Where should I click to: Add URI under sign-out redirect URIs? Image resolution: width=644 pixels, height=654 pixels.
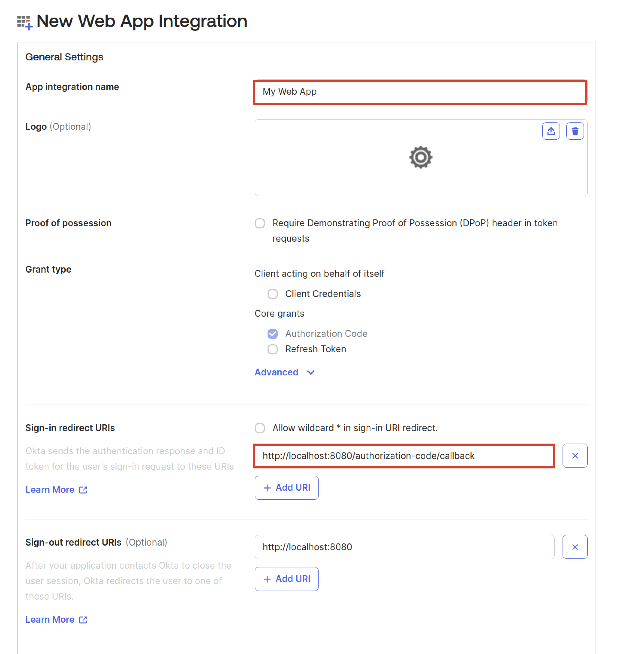point(286,579)
